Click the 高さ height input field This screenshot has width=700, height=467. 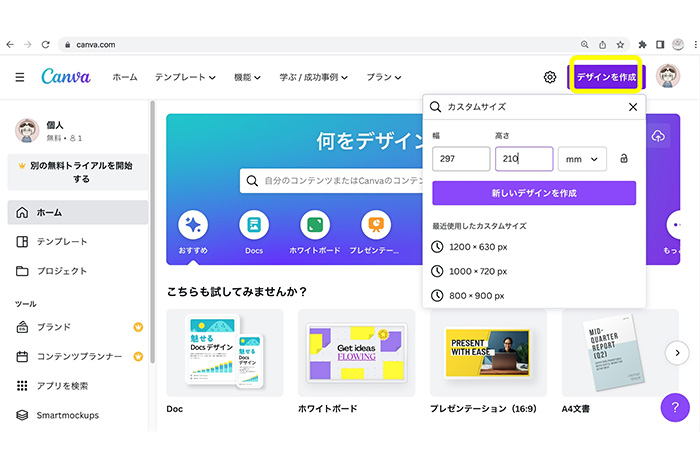click(524, 159)
